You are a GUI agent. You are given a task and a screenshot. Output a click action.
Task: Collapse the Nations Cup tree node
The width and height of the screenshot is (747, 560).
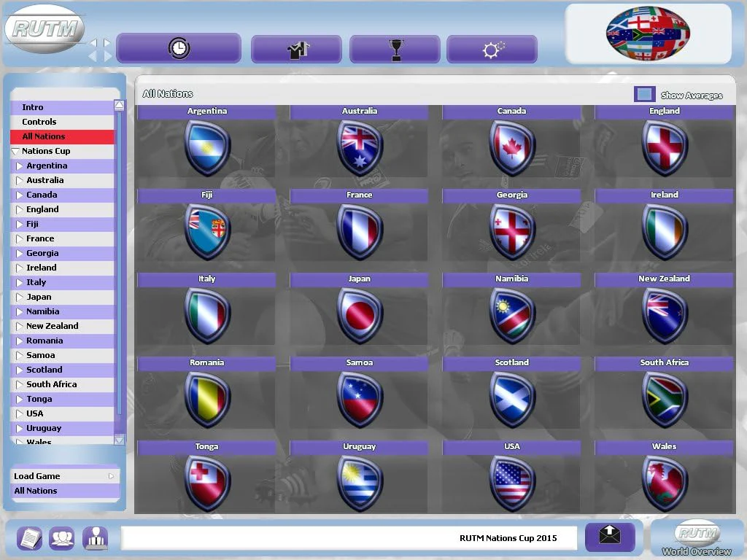point(16,151)
